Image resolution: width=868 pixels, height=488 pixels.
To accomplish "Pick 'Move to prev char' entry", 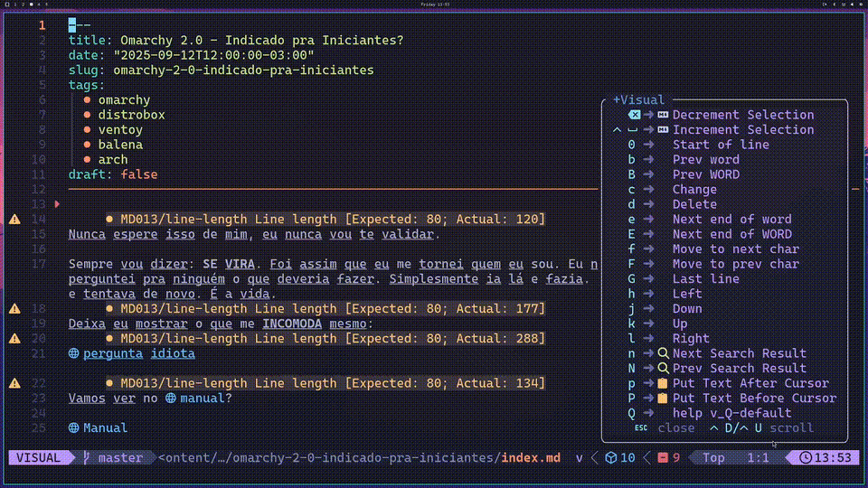I will 736,265.
